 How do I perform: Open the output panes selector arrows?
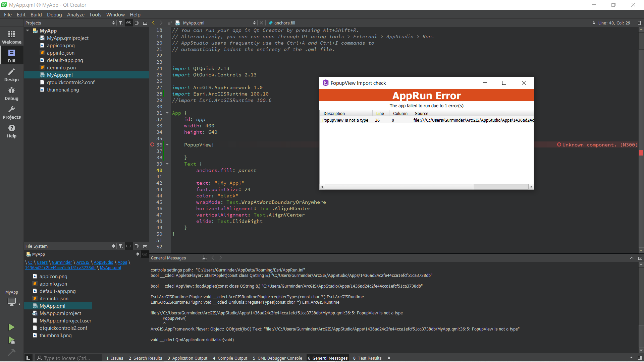[x=389, y=358]
